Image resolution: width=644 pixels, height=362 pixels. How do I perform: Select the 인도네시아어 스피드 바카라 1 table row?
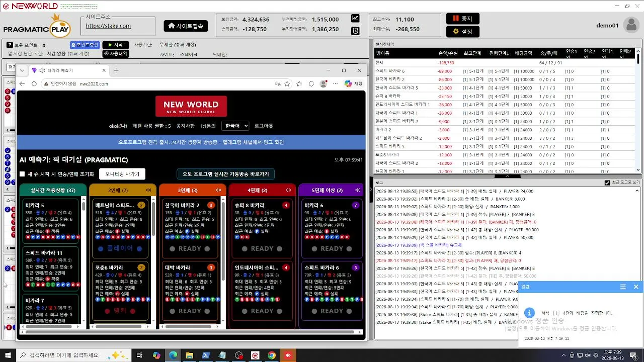(x=504, y=105)
